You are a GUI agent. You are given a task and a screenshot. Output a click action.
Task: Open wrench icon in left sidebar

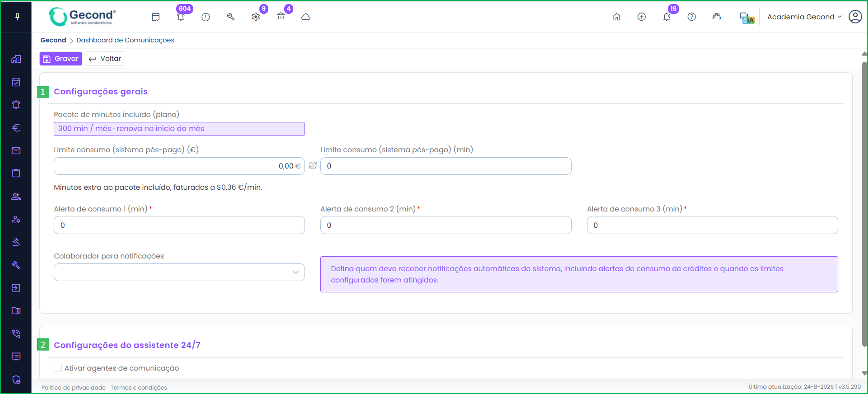16,265
